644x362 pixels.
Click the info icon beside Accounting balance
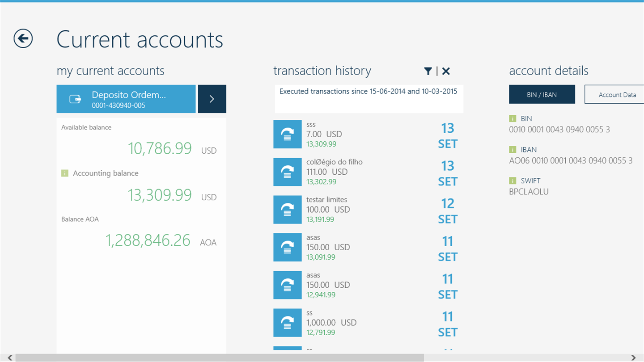[65, 173]
